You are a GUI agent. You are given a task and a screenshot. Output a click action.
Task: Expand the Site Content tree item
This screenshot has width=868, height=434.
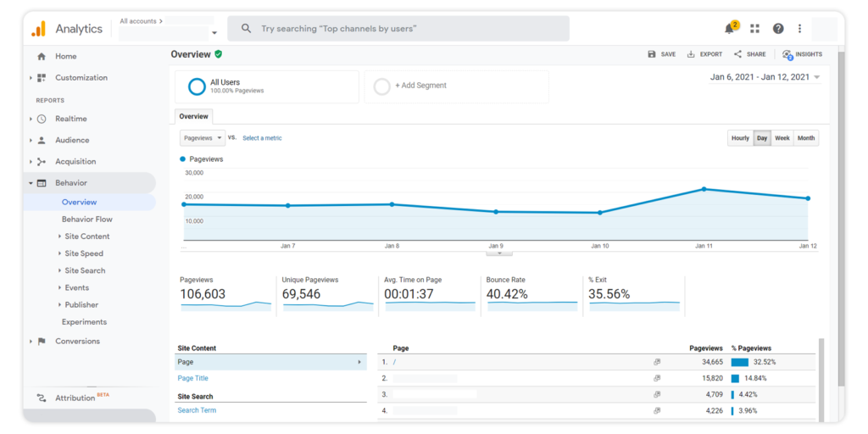point(59,236)
